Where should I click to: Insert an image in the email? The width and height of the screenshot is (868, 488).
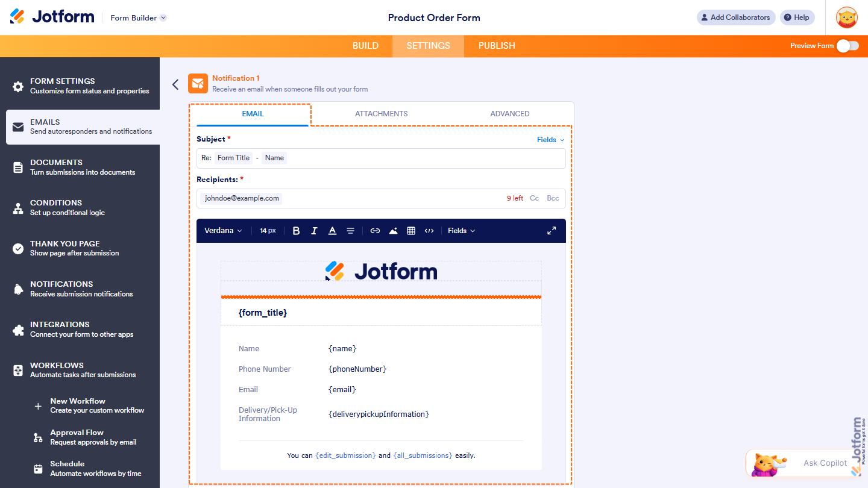pos(393,231)
